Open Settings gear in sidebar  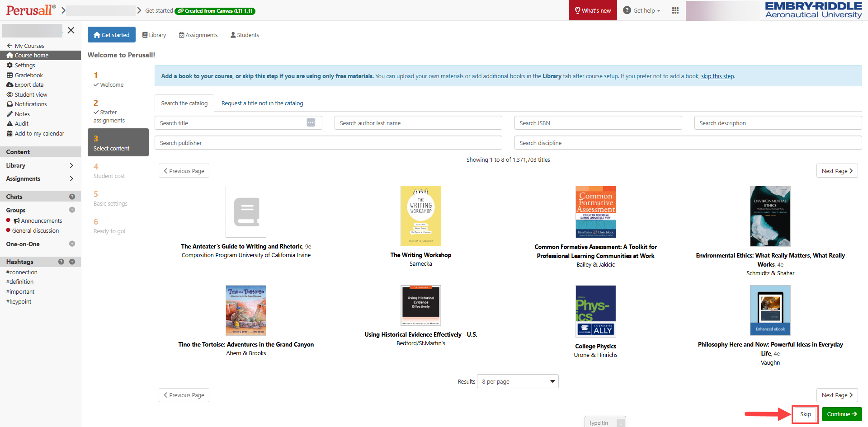pos(21,65)
